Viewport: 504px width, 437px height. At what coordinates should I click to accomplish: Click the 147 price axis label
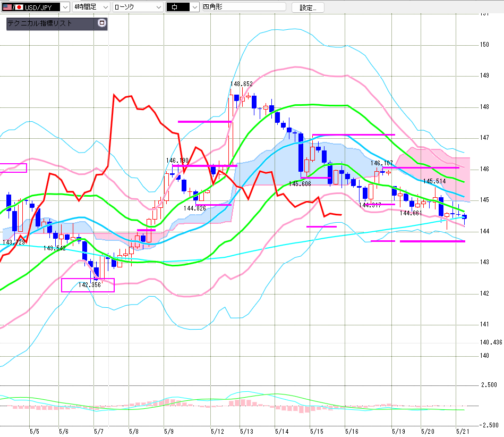(x=484, y=138)
